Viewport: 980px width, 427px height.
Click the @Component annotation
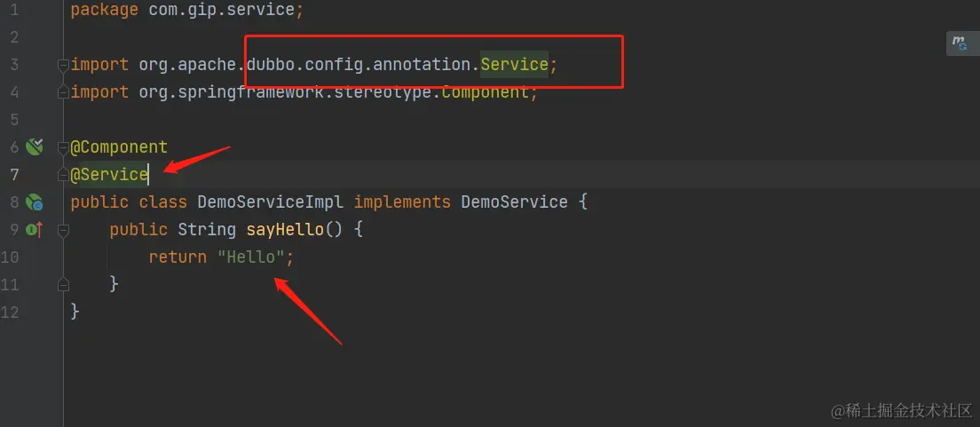119,146
